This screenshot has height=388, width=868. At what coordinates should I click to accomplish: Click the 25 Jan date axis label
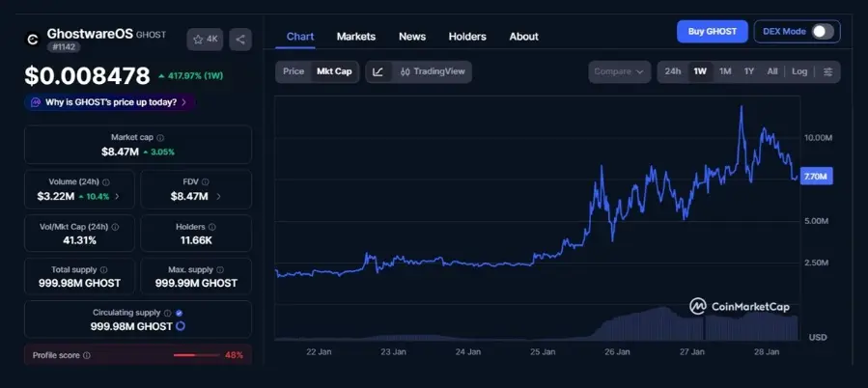(543, 351)
